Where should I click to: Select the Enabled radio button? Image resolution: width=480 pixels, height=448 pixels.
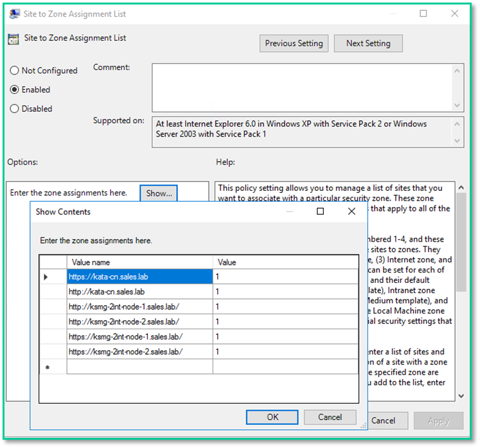[15, 90]
